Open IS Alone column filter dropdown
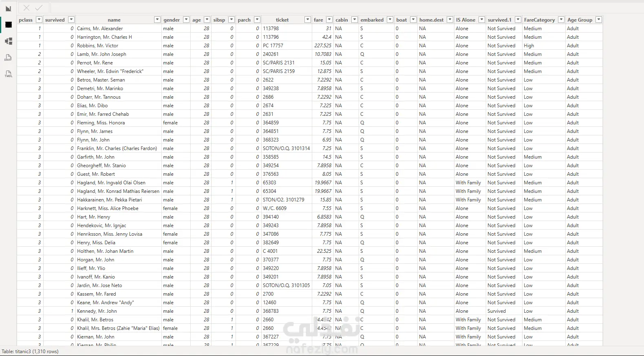 point(482,20)
